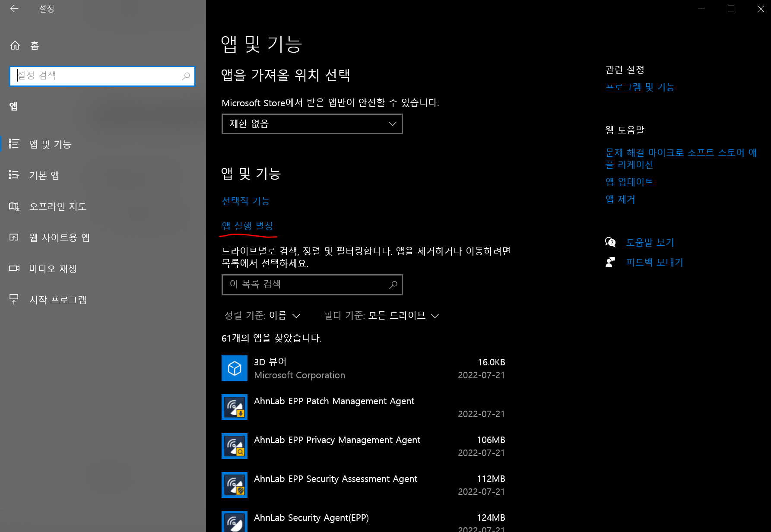Click the magnifier icon in 설정 검색 box
The width and height of the screenshot is (771, 532).
[186, 76]
